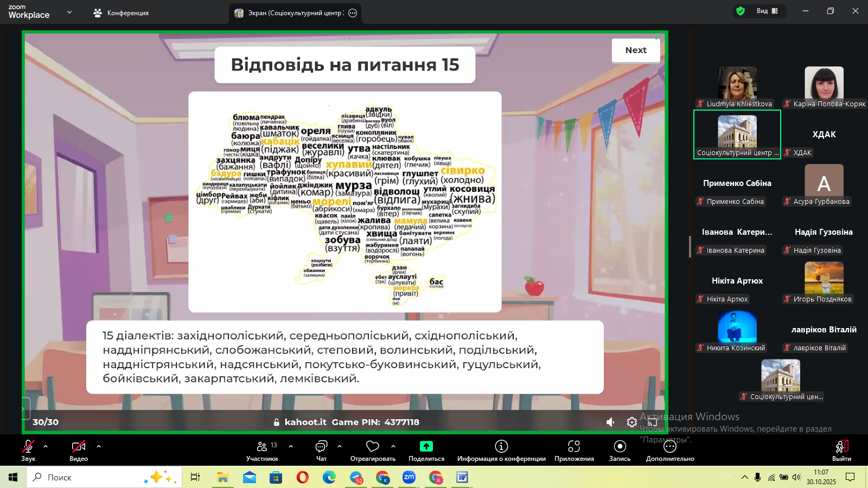
Task: Turn on the video camera
Action: pyautogui.click(x=79, y=446)
